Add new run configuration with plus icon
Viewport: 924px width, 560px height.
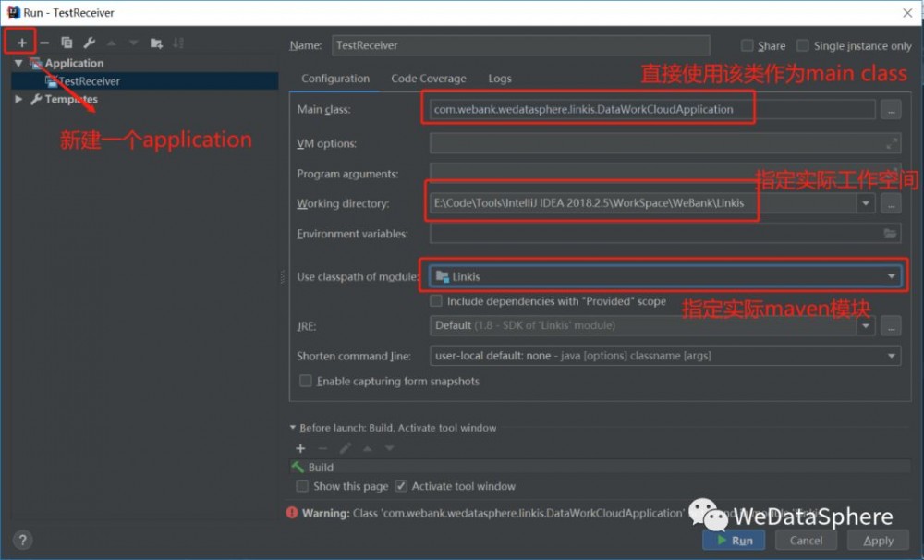point(22,43)
